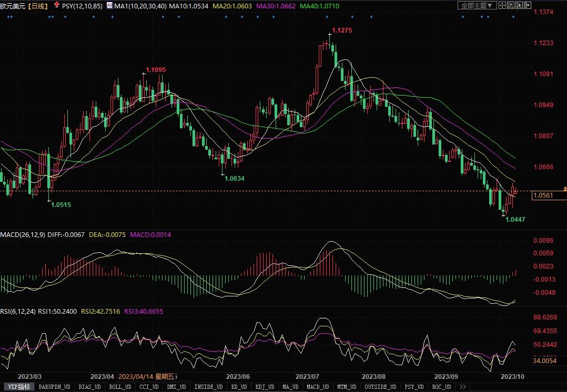Click the red up-arrow icon beside PSY
Image resolution: width=567 pixels, height=392 pixels.
pyautogui.click(x=57, y=6)
